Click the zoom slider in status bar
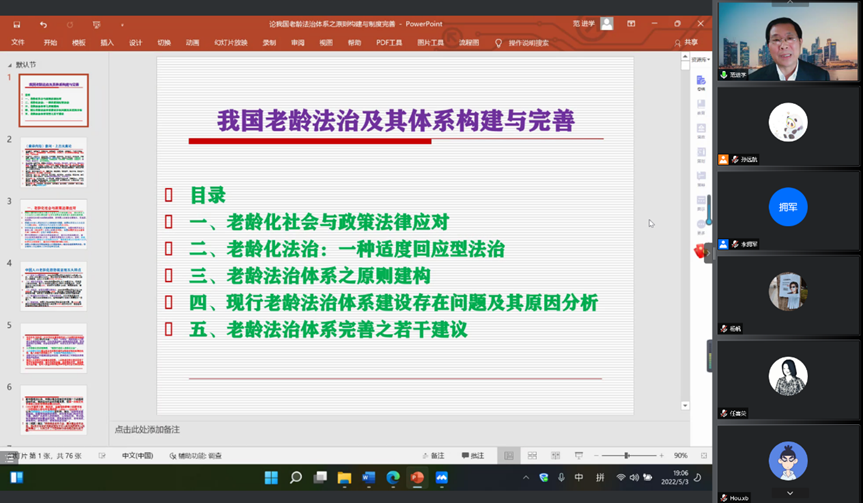Screen dimensions: 863x503 627,455
